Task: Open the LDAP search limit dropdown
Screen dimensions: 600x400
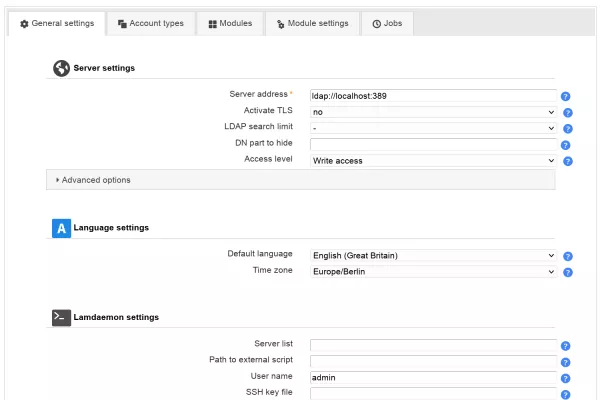Action: (x=433, y=128)
